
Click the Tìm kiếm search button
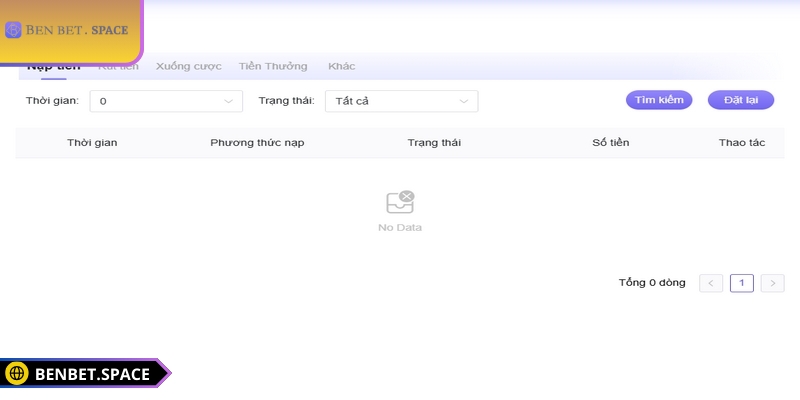[x=659, y=100]
